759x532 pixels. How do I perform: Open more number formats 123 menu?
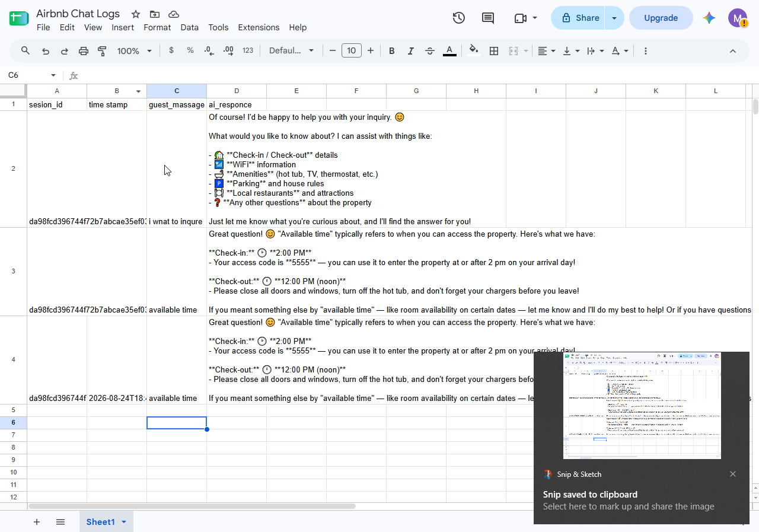point(248,50)
